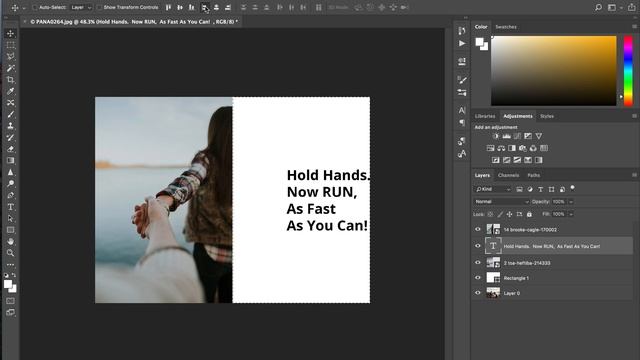The image size is (640, 360).
Task: Select the Eraser tool
Action: coord(11,149)
